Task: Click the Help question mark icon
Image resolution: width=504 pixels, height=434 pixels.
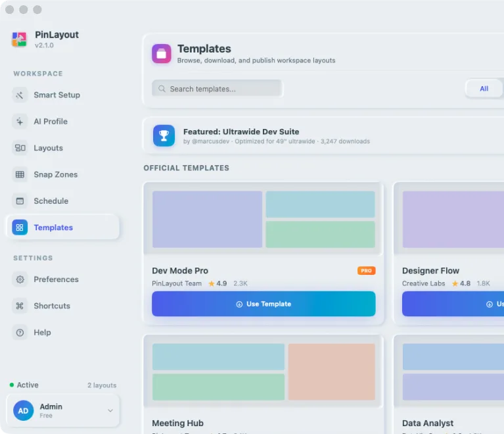Action: 20,333
